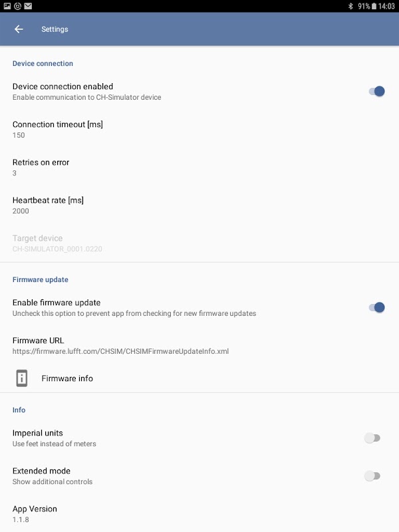Tap the battery indicator in status bar
The image size is (399, 532).
[x=374, y=6]
